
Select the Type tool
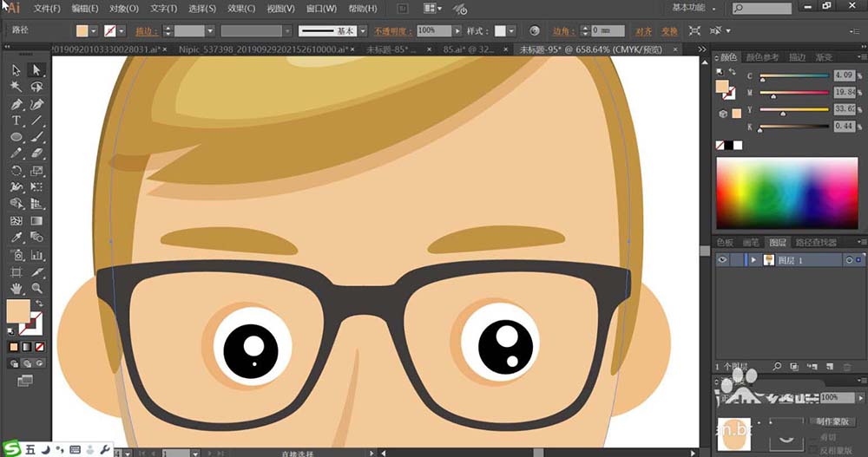pos(16,121)
